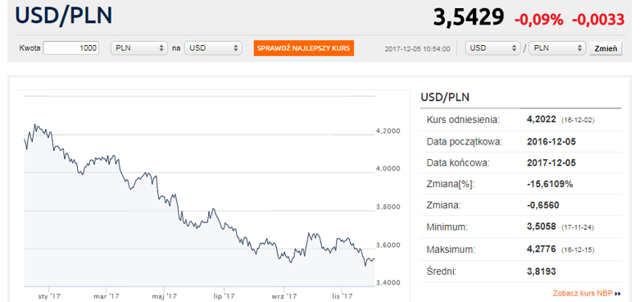Click the Kwota amount input field
Viewport: 644px width, 302px height.
pos(71,48)
